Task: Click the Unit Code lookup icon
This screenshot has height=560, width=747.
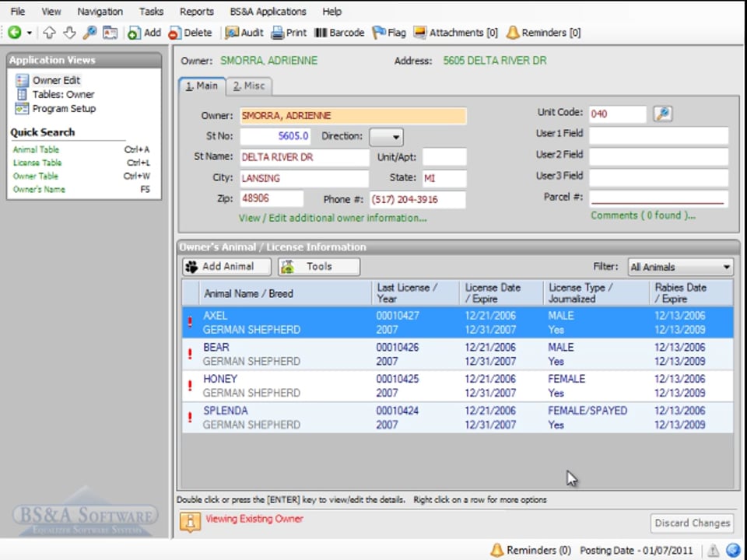Action: (x=662, y=114)
